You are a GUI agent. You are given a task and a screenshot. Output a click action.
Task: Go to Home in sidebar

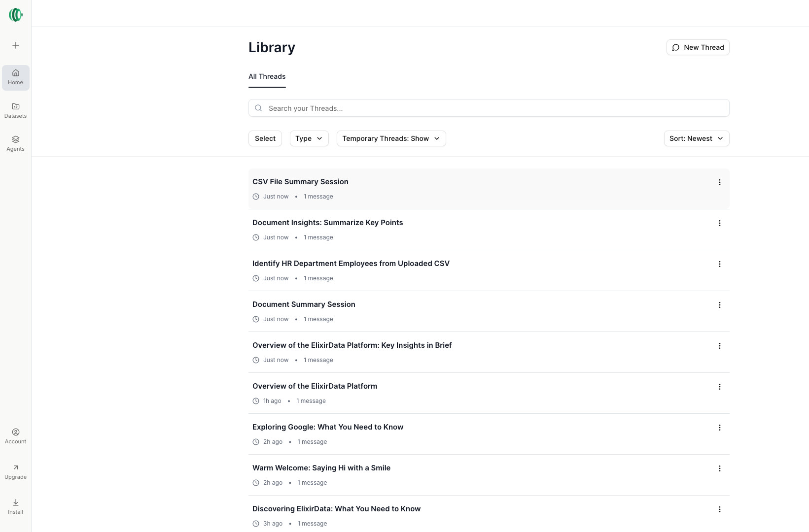pos(16,77)
